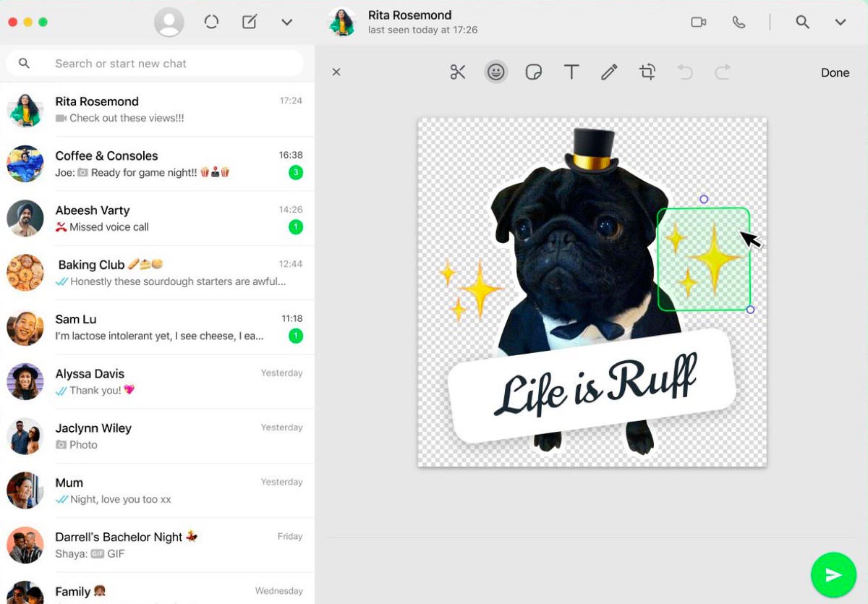Select the sticker tool
This screenshot has width=868, height=604.
(534, 72)
